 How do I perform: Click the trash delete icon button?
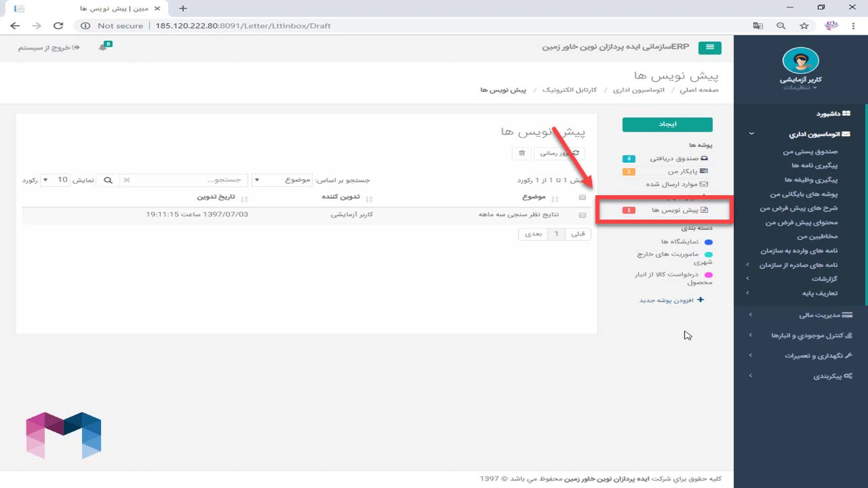(x=521, y=153)
